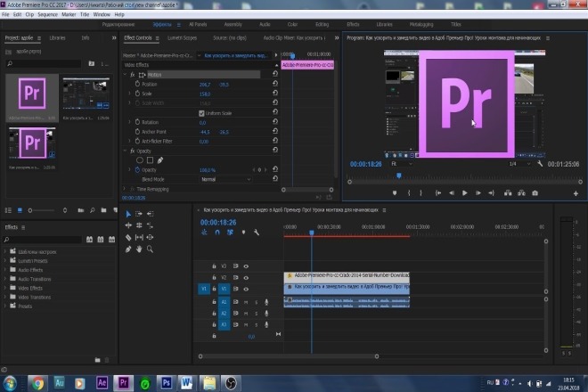Open the Sequence menu
588x392 pixels.
click(47, 14)
